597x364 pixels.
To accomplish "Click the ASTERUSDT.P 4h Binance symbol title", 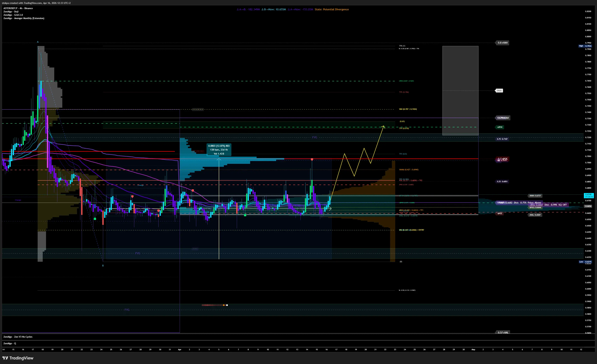I will tap(18, 8).
